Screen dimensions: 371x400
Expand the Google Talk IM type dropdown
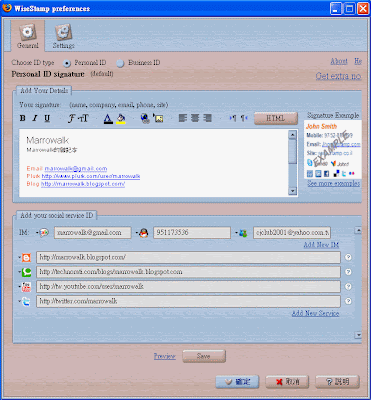[x=37, y=233]
